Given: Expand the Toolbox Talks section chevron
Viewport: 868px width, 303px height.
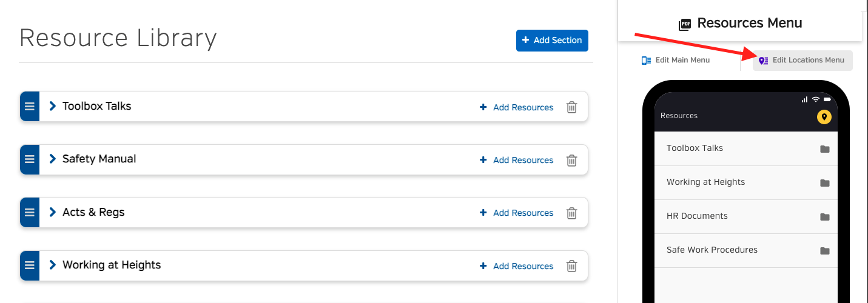Looking at the screenshot, I should click(x=52, y=106).
